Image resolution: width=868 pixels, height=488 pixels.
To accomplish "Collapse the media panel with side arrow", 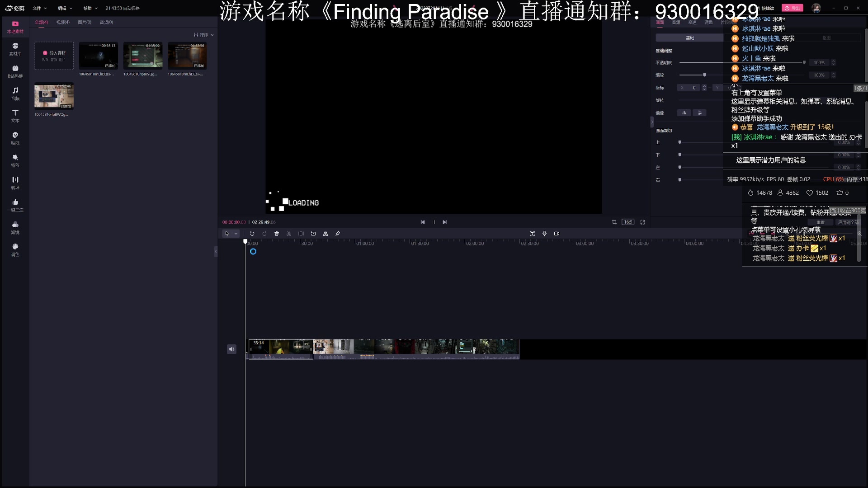I will coord(216,251).
